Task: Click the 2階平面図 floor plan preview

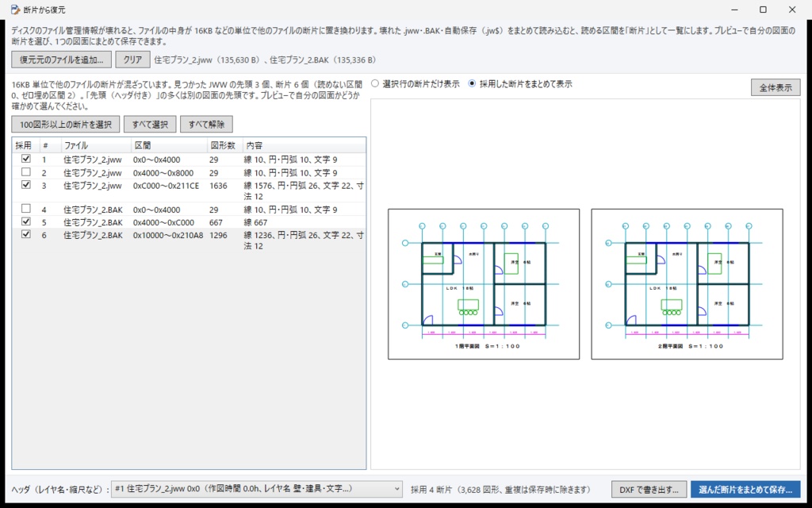Action: [x=688, y=284]
